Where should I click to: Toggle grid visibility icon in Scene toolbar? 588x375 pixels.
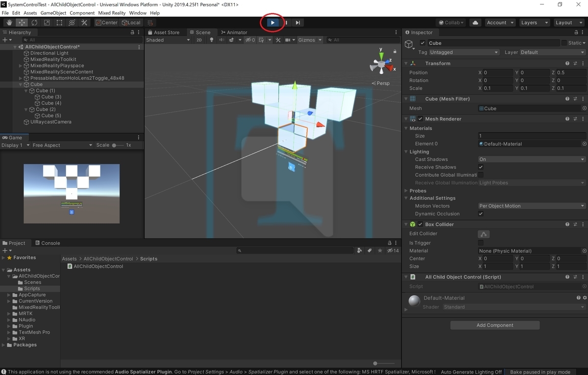pos(262,40)
